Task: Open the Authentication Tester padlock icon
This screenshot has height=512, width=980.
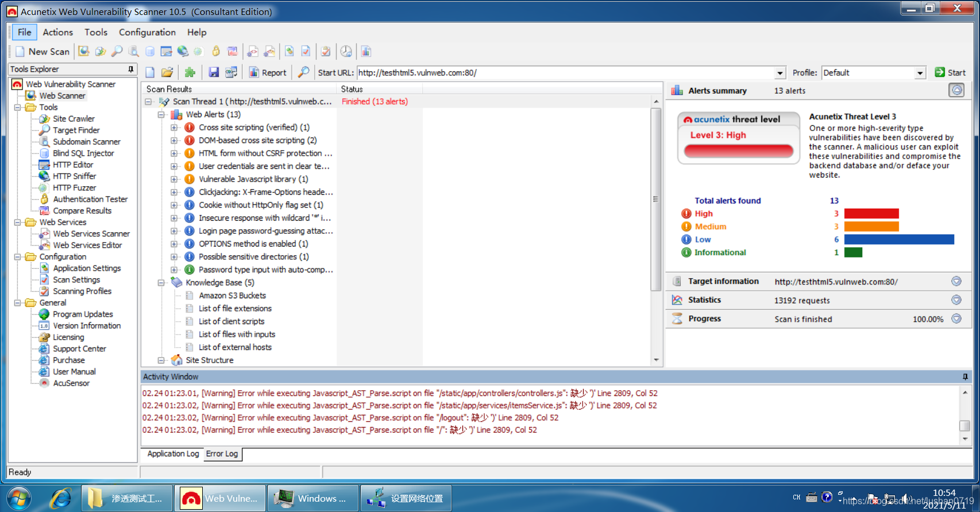Action: click(216, 52)
